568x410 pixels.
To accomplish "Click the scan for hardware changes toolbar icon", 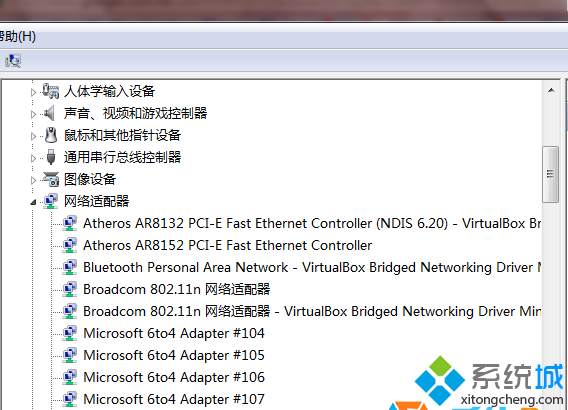I will tap(13, 60).
